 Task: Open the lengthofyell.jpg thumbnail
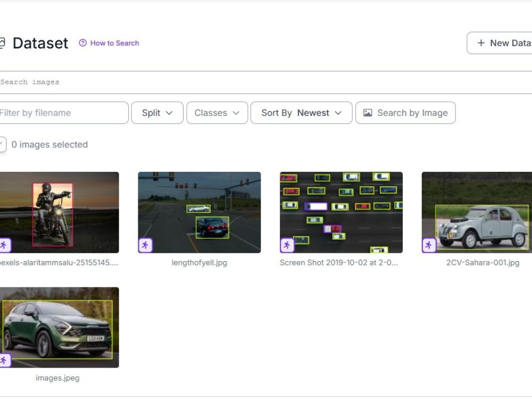[x=199, y=212]
